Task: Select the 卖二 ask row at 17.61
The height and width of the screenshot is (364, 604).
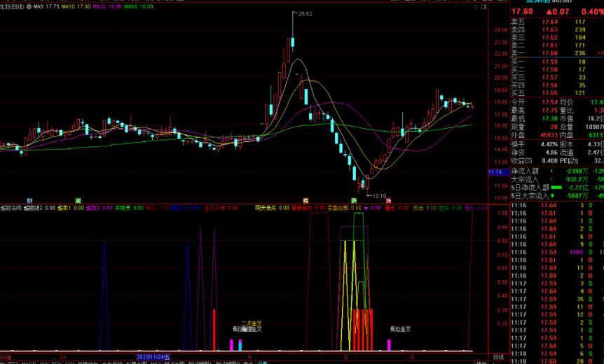Action: 557,45
